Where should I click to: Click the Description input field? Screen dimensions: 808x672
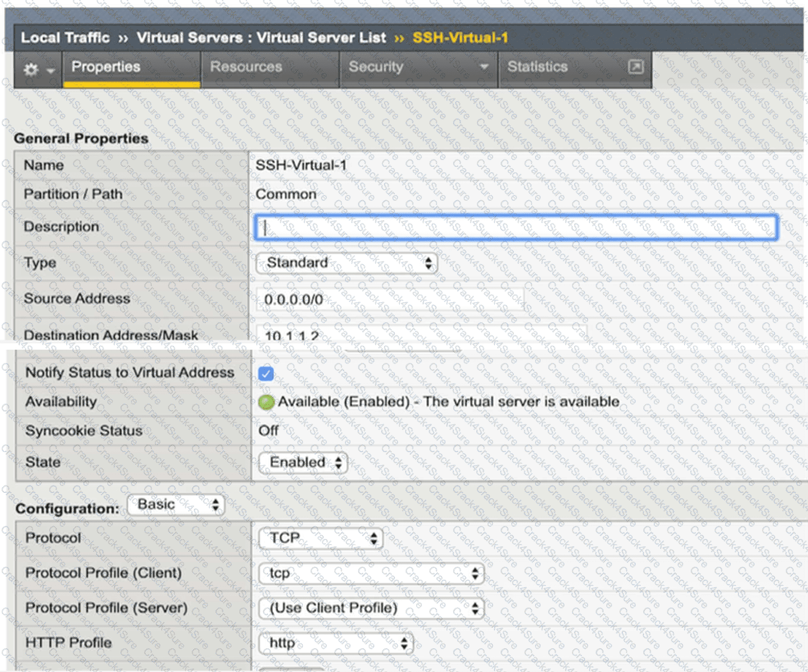coord(515,227)
